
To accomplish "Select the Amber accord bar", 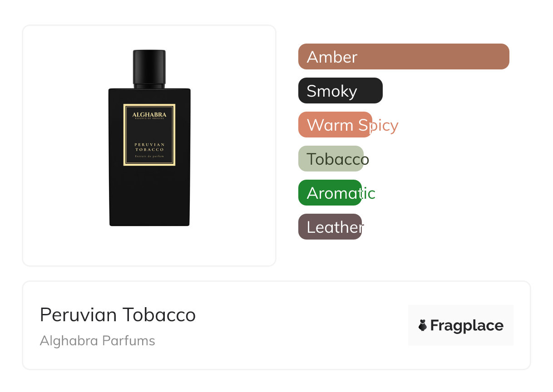I will point(404,57).
